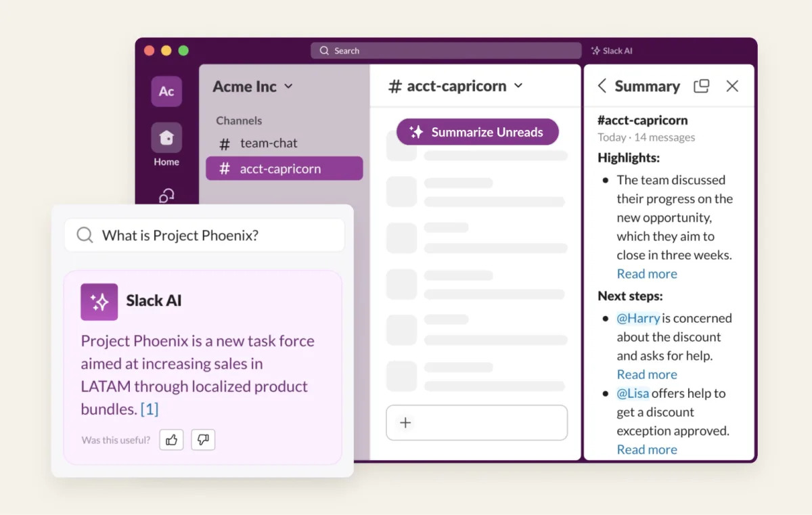Click the top Search bar
This screenshot has height=515, width=812.
(x=446, y=51)
